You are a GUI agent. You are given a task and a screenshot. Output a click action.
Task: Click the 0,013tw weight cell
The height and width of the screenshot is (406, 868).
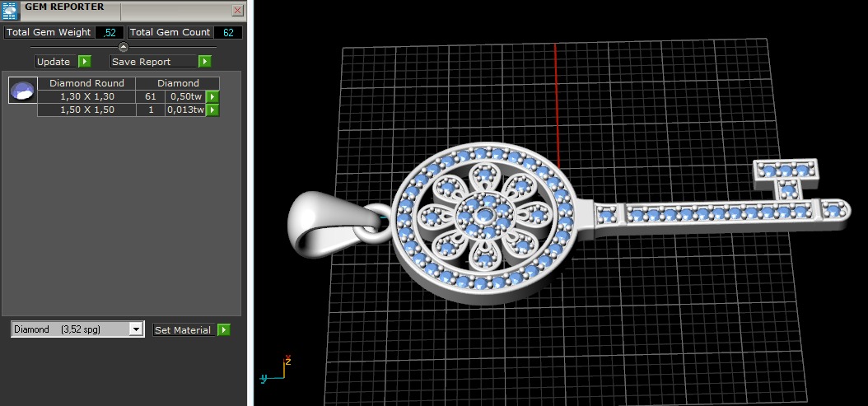(x=185, y=110)
